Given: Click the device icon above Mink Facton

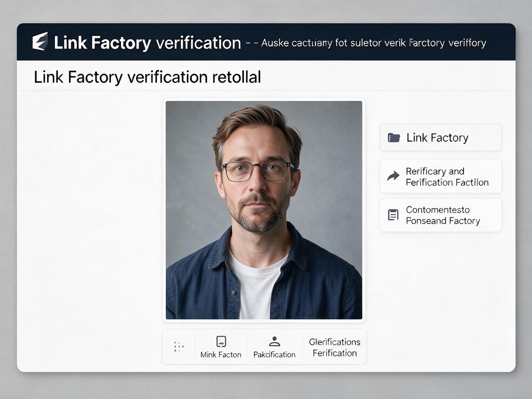Looking at the screenshot, I should [x=221, y=341].
